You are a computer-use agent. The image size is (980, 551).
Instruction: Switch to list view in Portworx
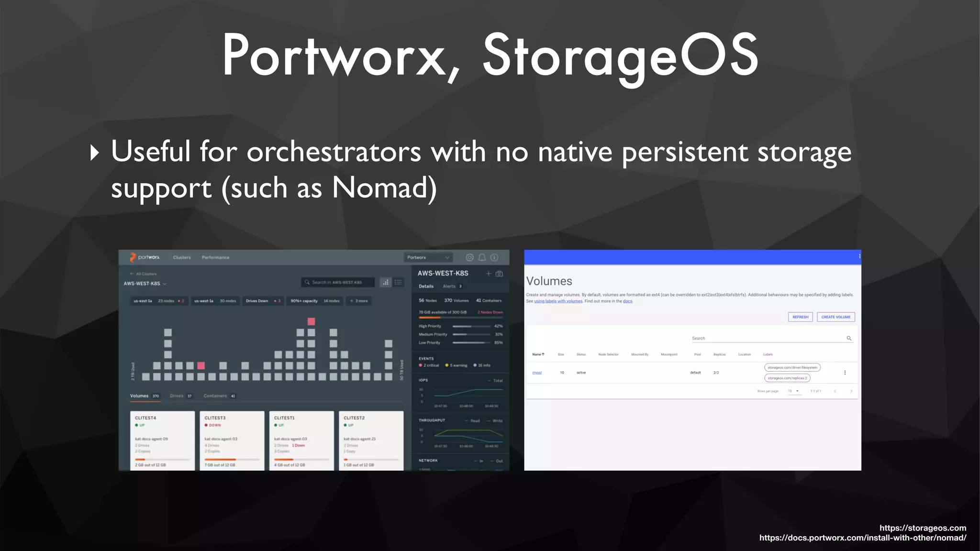click(398, 282)
